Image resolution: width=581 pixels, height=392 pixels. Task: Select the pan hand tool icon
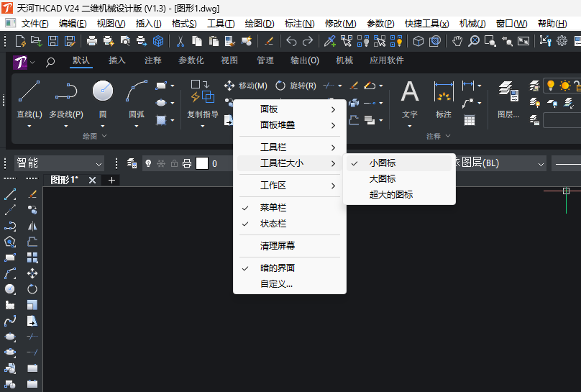point(457,41)
